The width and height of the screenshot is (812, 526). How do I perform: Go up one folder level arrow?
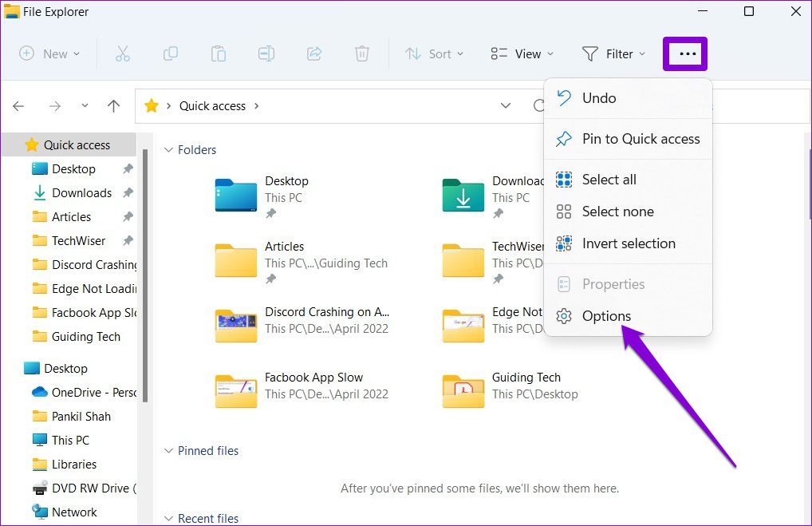114,106
